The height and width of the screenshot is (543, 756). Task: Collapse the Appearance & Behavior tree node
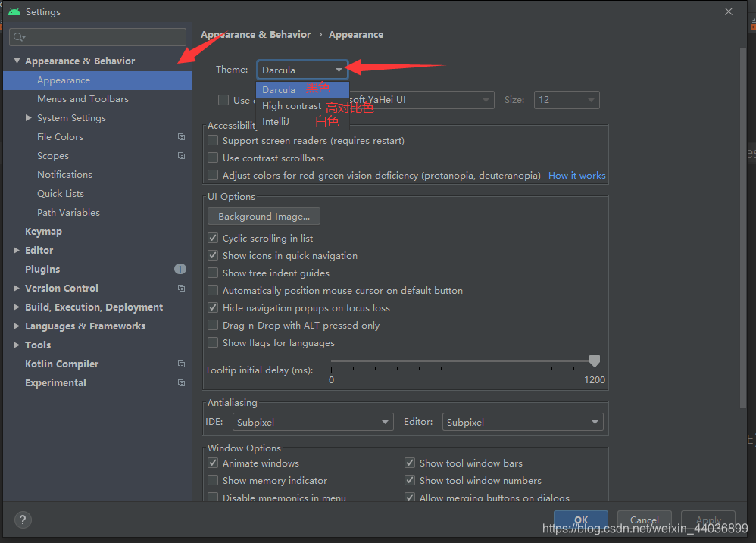(x=17, y=61)
